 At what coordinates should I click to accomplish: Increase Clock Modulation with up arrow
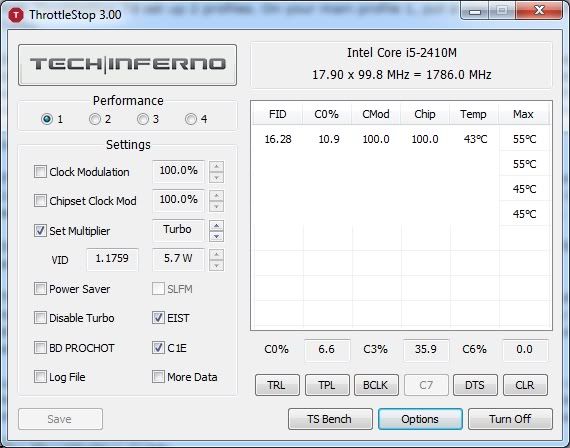pos(216,167)
